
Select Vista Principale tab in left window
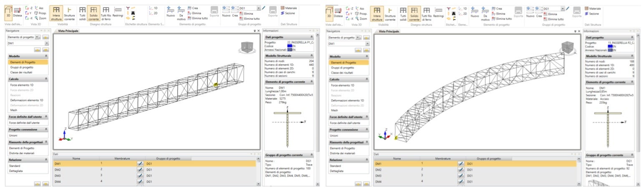(x=67, y=31)
